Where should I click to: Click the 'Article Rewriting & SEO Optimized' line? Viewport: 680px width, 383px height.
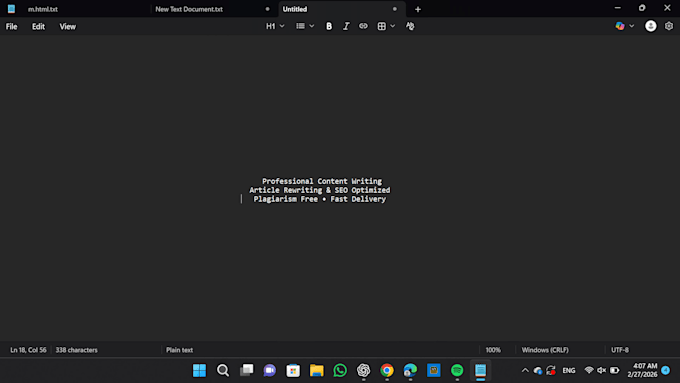[320, 190]
